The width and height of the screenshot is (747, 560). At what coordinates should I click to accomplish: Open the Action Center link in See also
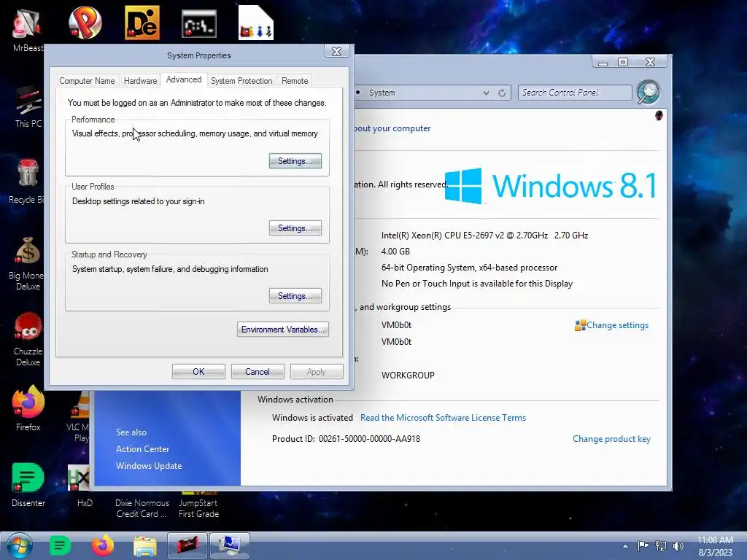pyautogui.click(x=142, y=449)
